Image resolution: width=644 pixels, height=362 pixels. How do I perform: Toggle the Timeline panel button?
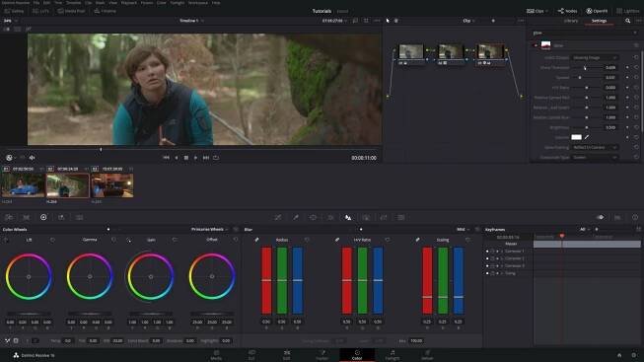tap(106, 11)
